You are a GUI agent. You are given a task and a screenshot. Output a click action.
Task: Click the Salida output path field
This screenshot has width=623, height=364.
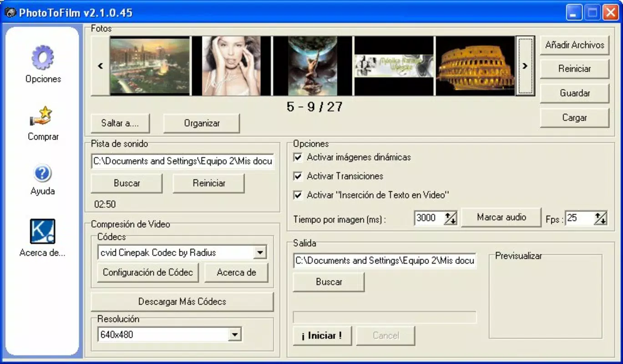pyautogui.click(x=385, y=261)
